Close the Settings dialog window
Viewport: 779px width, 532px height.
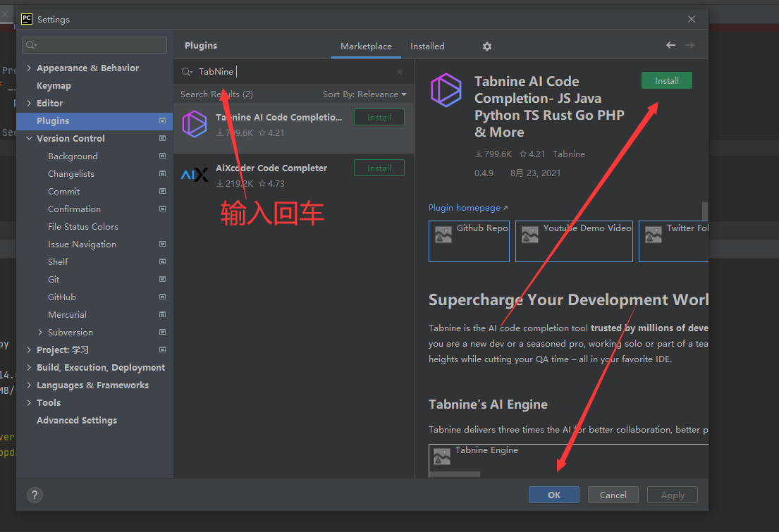pos(692,19)
